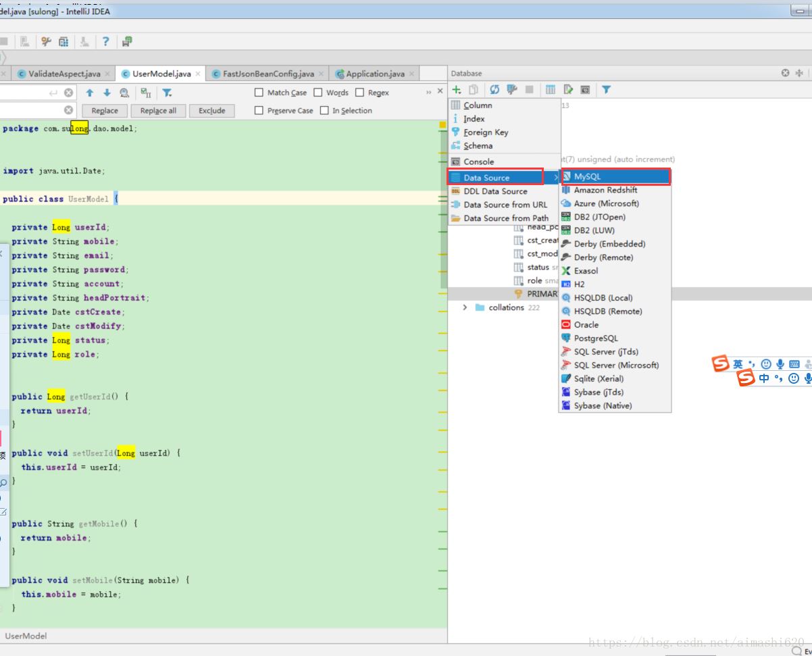The height and width of the screenshot is (656, 812).
Task: Go to previous occurrence up arrow
Action: tap(89, 93)
